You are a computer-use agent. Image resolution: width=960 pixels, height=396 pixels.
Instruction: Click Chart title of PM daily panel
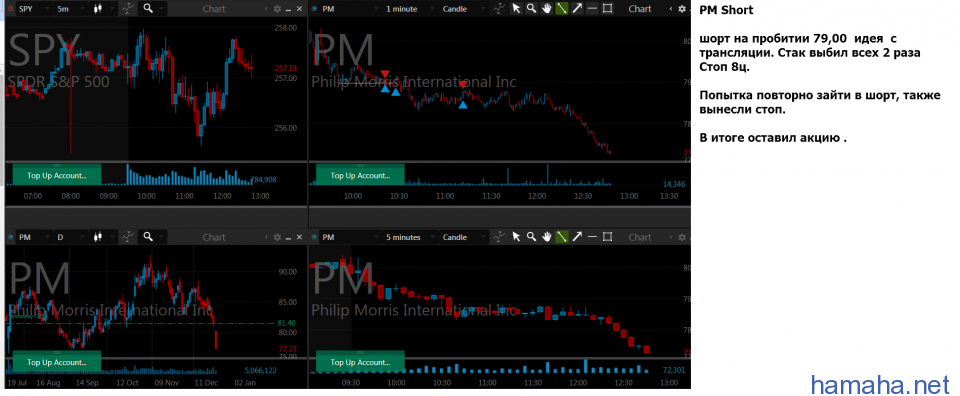(214, 237)
